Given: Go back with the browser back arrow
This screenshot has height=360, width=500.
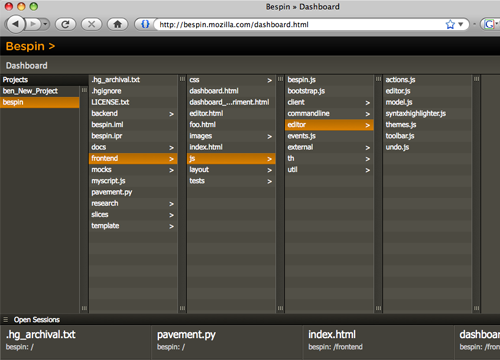Looking at the screenshot, I should pyautogui.click(x=16, y=24).
